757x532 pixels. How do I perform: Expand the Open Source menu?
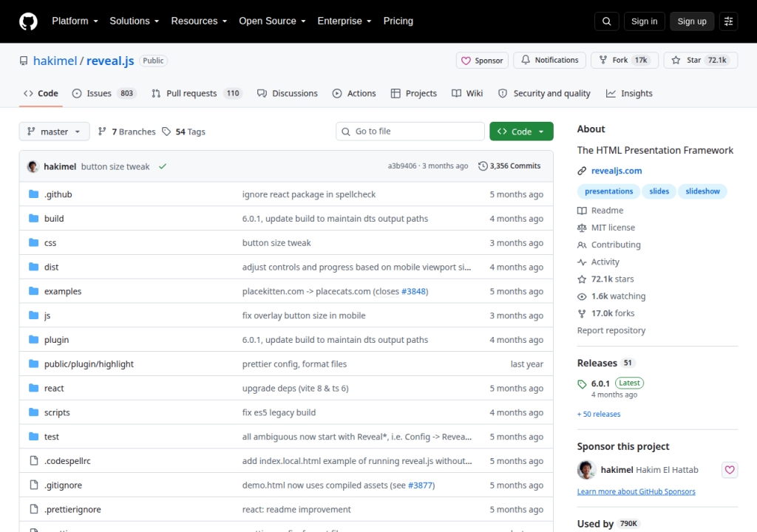tap(272, 21)
